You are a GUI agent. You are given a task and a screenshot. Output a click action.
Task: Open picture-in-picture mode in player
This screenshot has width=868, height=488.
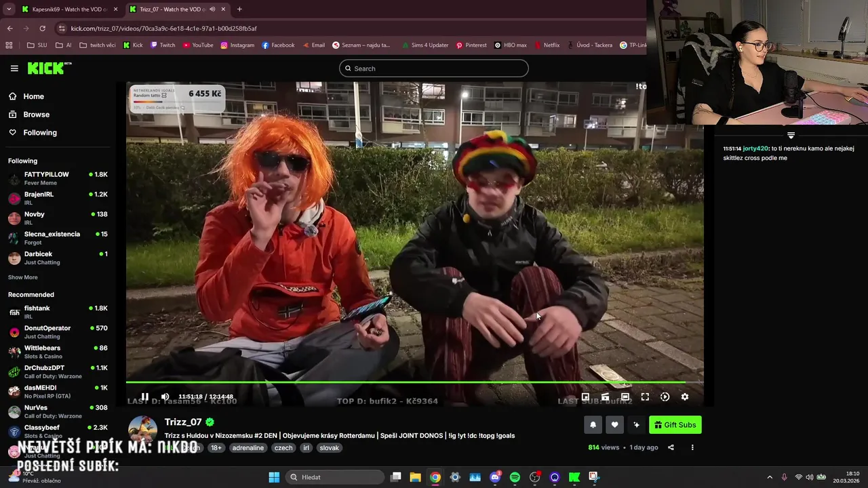click(585, 397)
